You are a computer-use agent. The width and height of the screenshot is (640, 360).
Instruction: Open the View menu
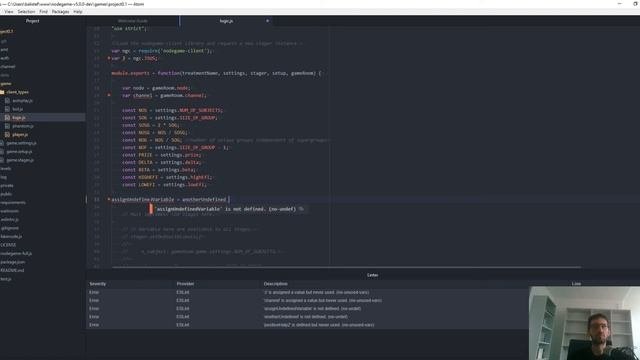coord(9,12)
